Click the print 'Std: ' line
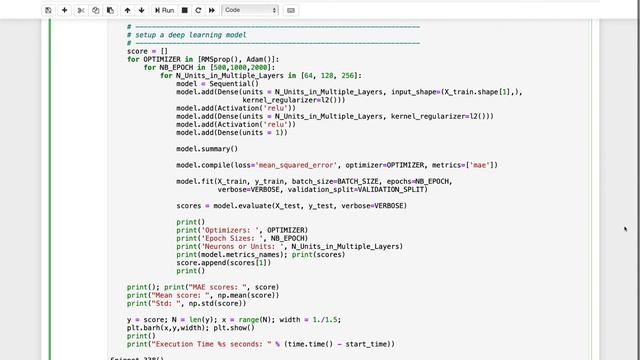The image size is (640, 360). click(187, 304)
